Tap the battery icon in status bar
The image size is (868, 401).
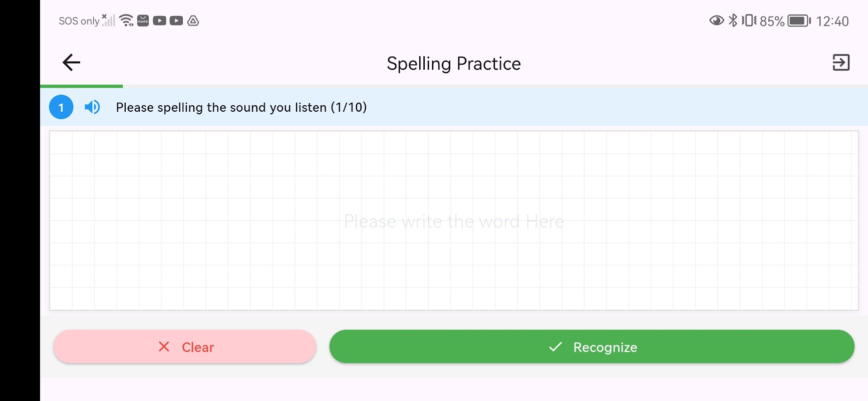(799, 21)
